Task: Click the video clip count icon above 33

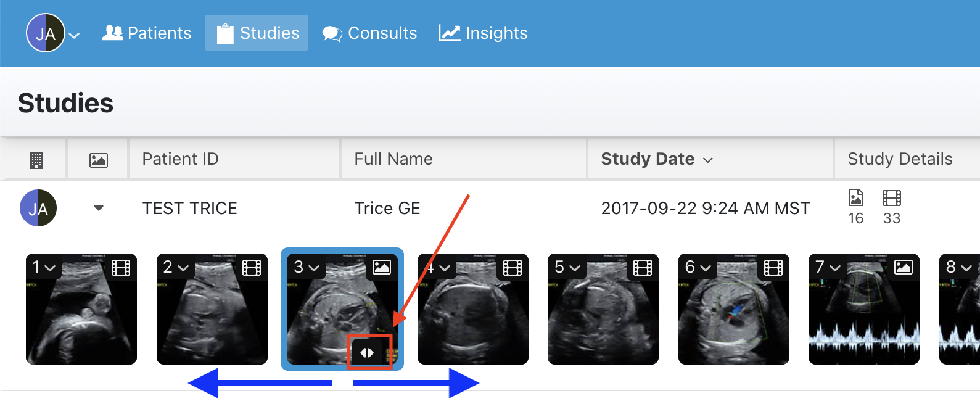Action: 892,197
